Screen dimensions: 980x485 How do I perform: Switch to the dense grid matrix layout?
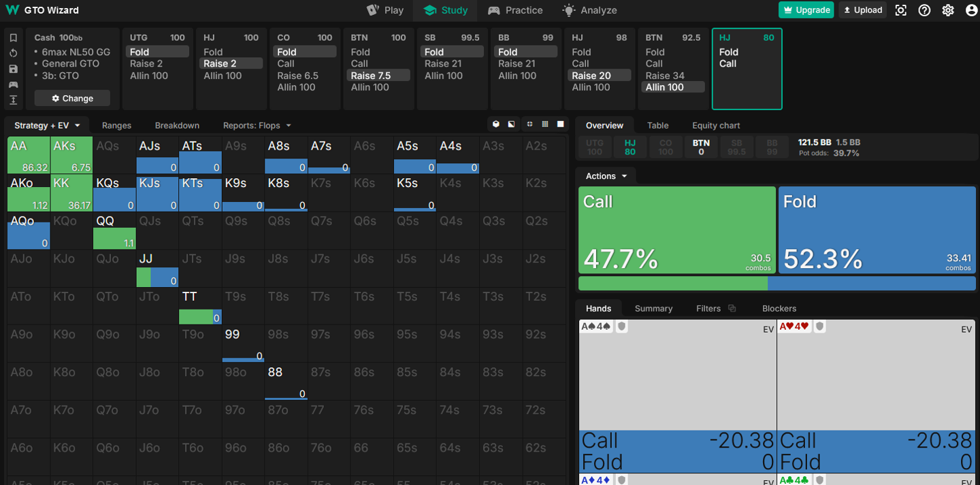545,124
